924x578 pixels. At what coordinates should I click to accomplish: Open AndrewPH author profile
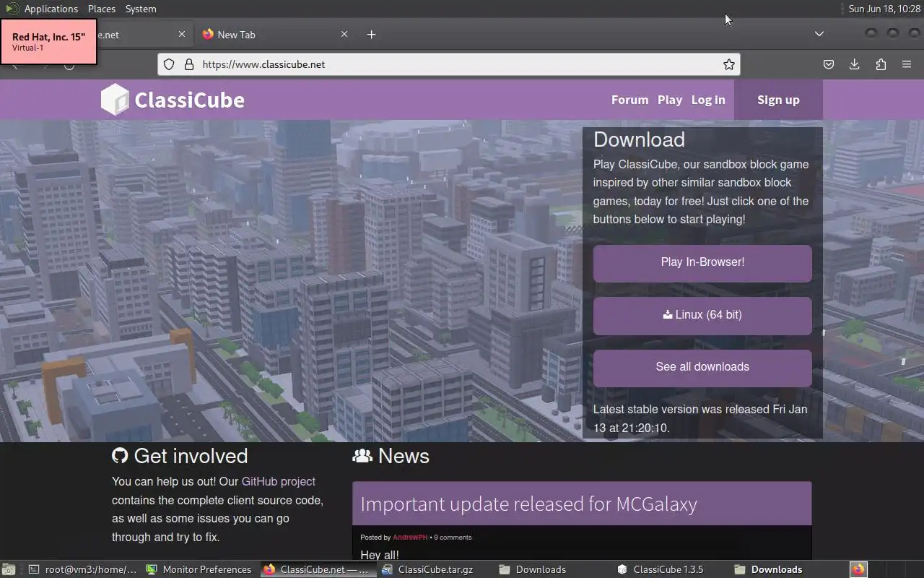(410, 537)
